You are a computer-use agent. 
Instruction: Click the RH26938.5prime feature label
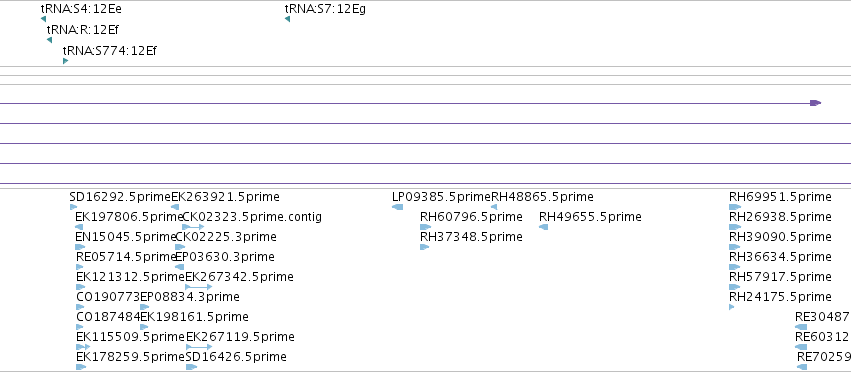click(x=780, y=217)
